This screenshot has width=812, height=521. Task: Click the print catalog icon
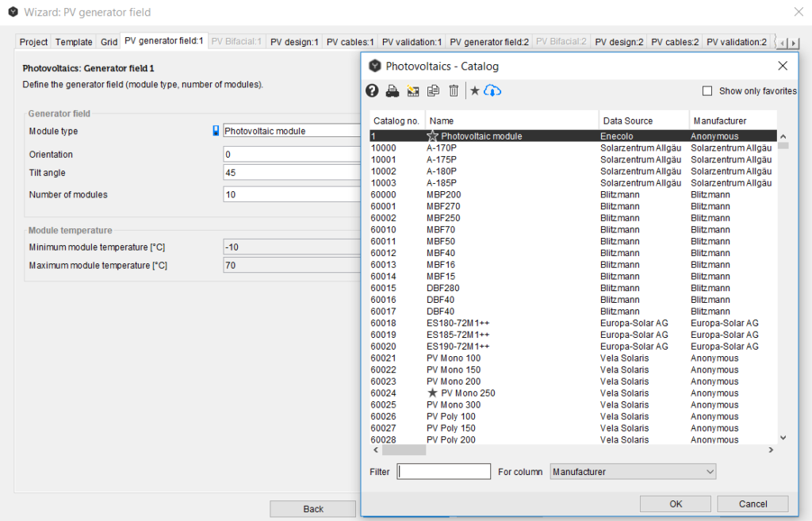coord(393,91)
